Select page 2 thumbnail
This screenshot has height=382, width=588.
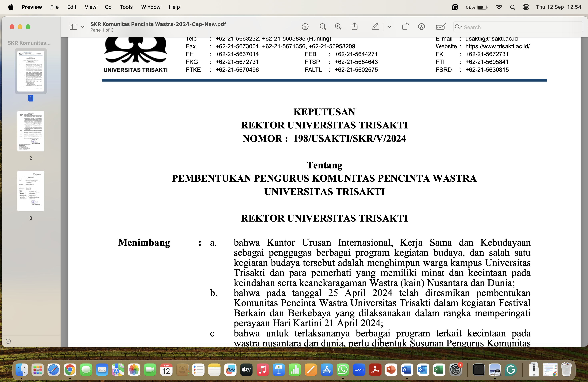pos(31,131)
